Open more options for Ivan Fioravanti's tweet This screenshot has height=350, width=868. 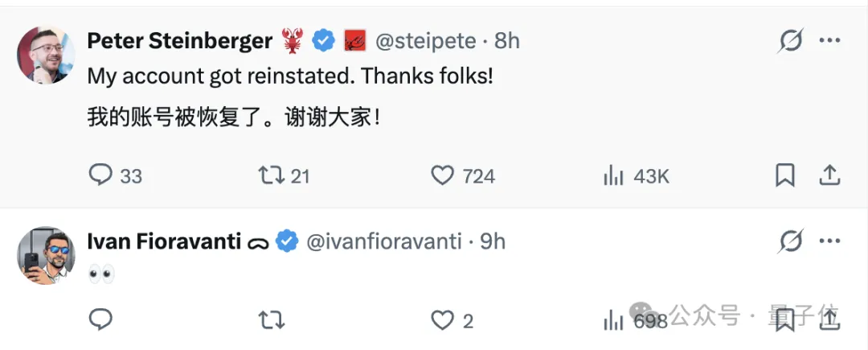[x=829, y=241]
